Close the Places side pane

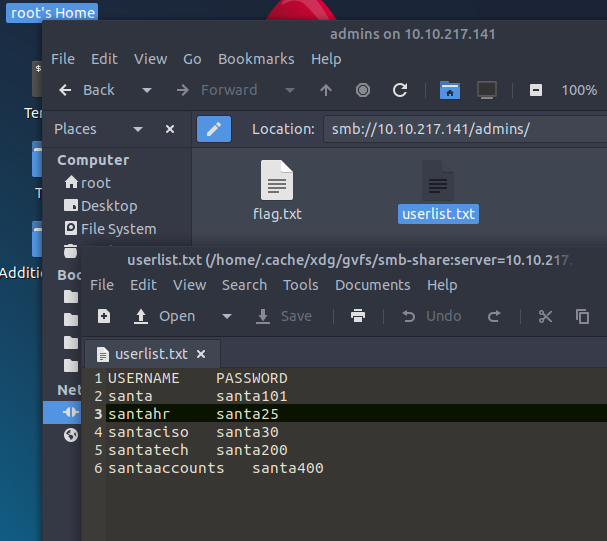170,129
